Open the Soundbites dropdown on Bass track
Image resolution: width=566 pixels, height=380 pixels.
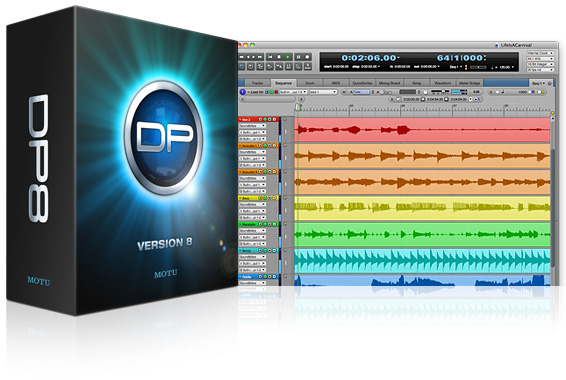point(253,204)
